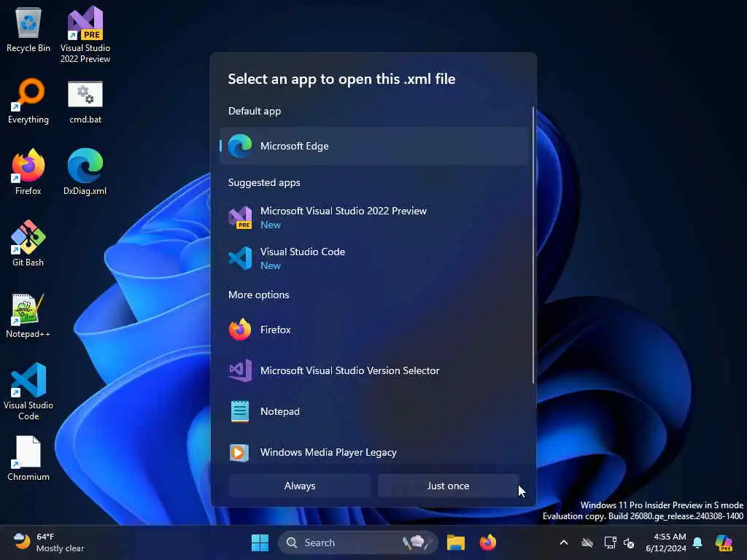Open Firefox from the taskbar
The height and width of the screenshot is (560, 747).
coord(488,542)
